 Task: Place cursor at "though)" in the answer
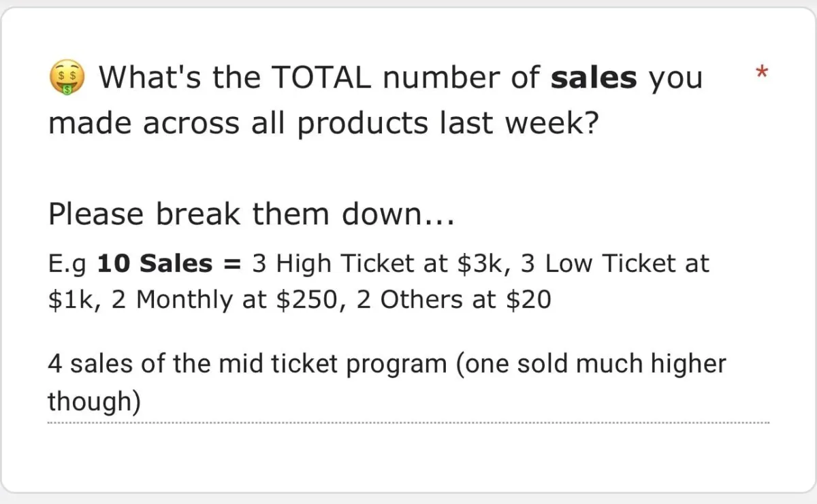(94, 402)
